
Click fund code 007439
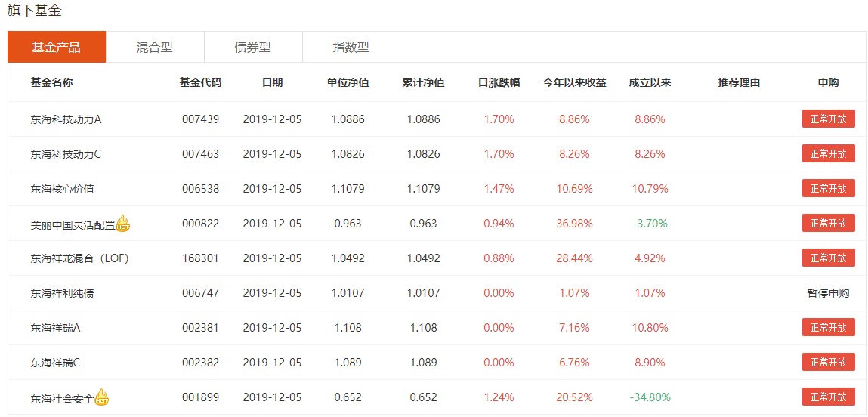pos(200,119)
